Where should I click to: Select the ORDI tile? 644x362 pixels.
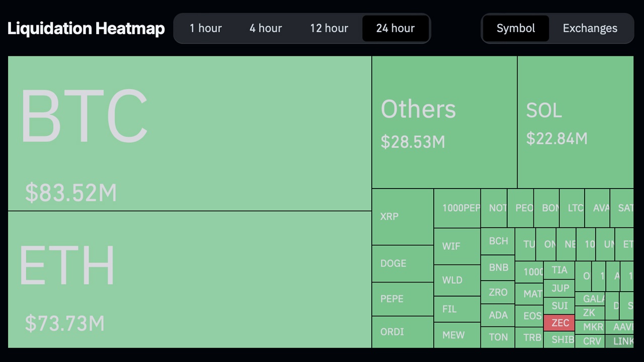pyautogui.click(x=403, y=332)
